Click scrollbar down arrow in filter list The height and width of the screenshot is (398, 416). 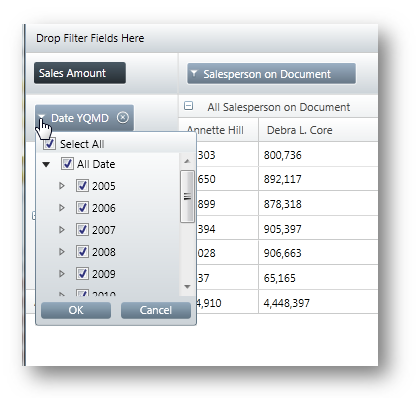click(x=187, y=286)
